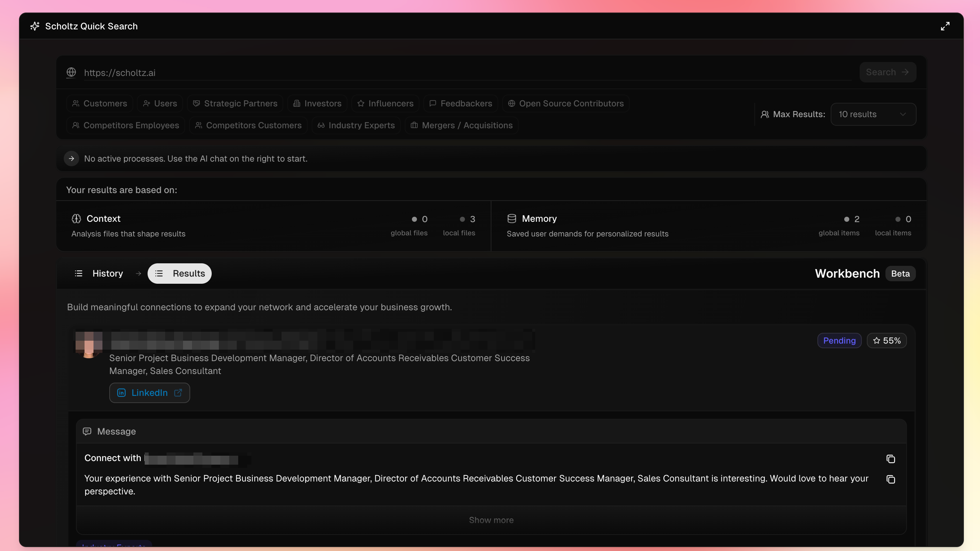Toggle the Strategic Partners filter chip
The image size is (980, 551).
(x=235, y=104)
